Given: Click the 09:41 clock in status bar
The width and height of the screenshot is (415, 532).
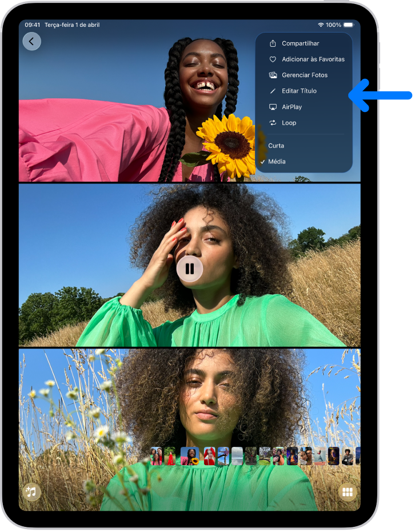Looking at the screenshot, I should (x=32, y=25).
